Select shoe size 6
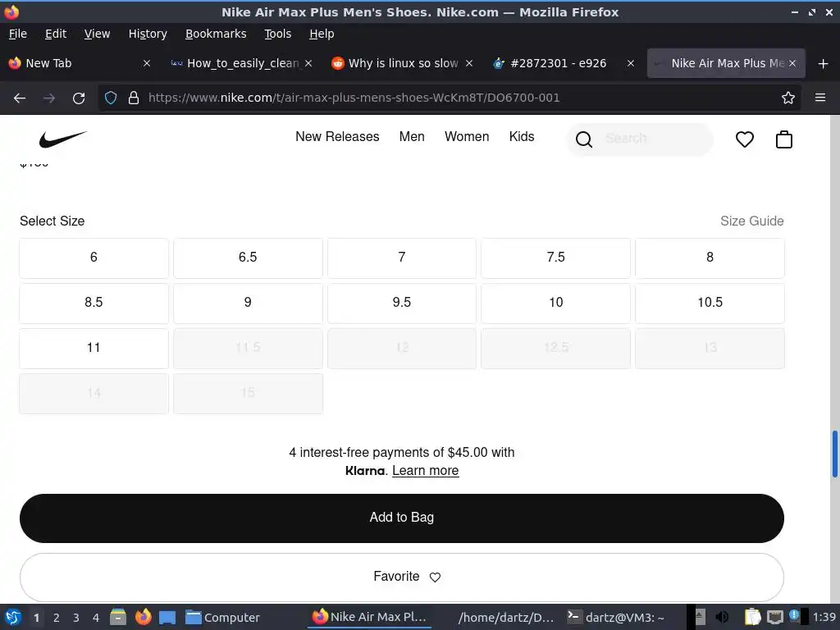The height and width of the screenshot is (630, 840). (x=94, y=258)
